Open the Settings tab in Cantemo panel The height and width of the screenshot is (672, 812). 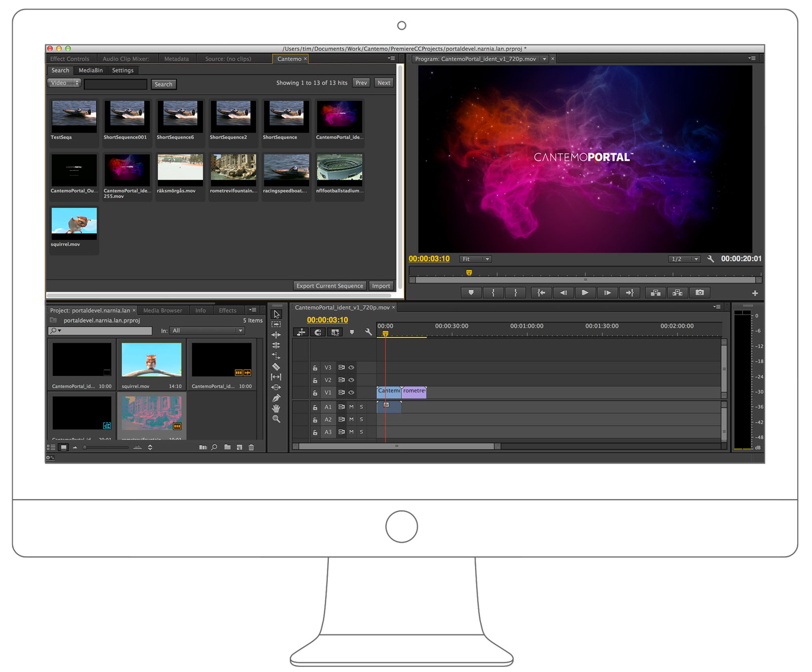coord(123,70)
